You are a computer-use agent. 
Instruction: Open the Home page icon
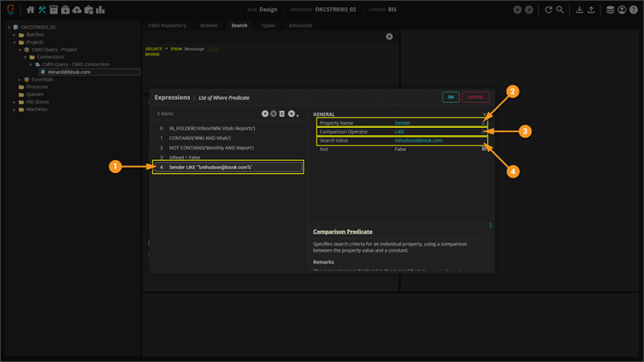pyautogui.click(x=31, y=10)
